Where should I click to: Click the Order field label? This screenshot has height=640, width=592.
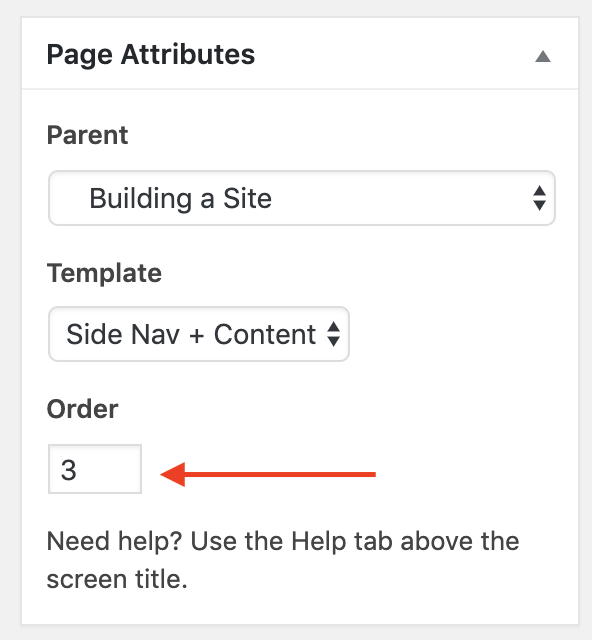click(82, 409)
